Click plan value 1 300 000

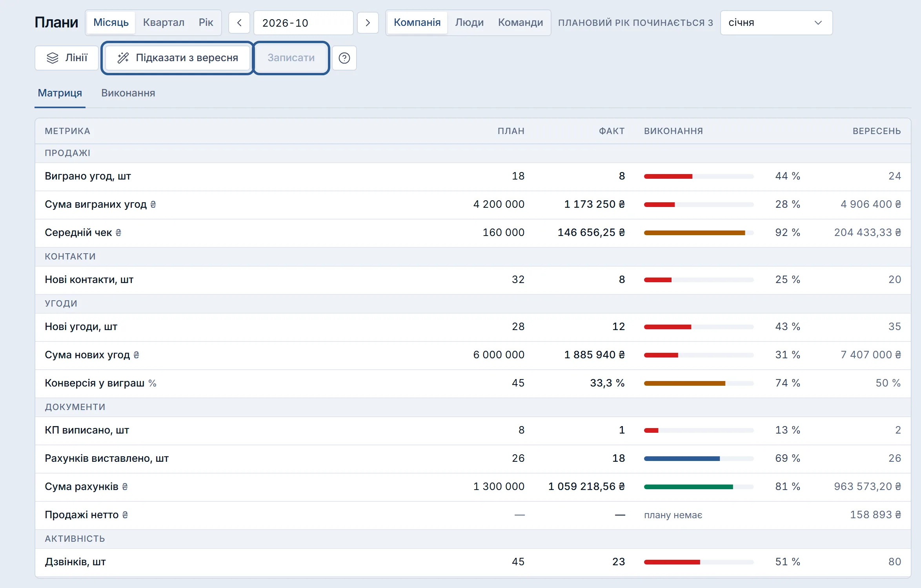[x=499, y=486]
